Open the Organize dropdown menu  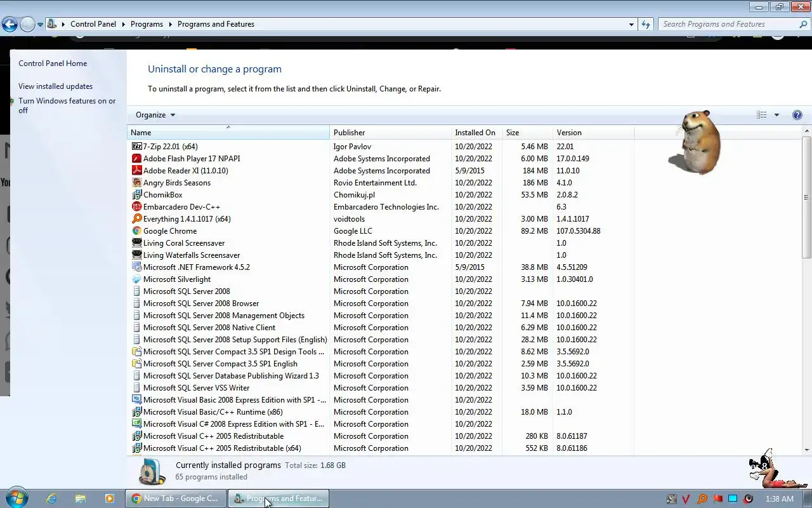click(155, 115)
